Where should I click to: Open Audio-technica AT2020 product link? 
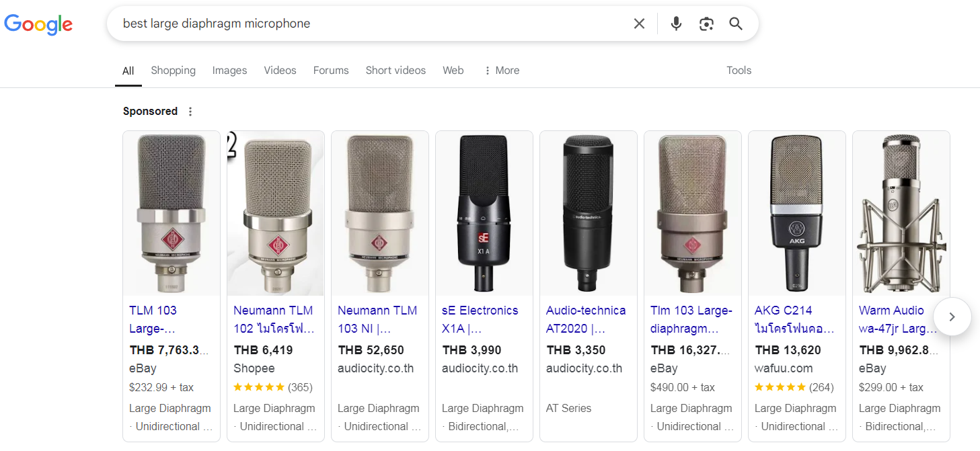click(586, 319)
